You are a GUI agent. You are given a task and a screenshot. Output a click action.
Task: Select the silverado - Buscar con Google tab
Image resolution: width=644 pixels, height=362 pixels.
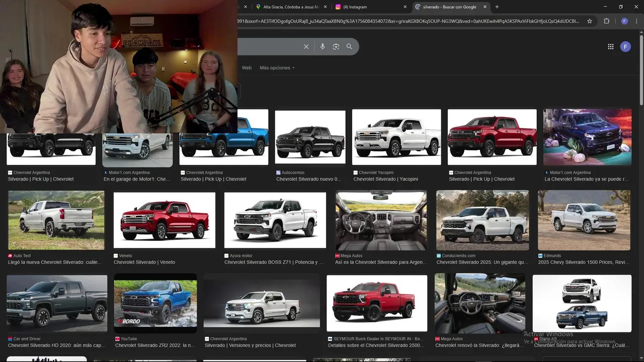(x=450, y=7)
